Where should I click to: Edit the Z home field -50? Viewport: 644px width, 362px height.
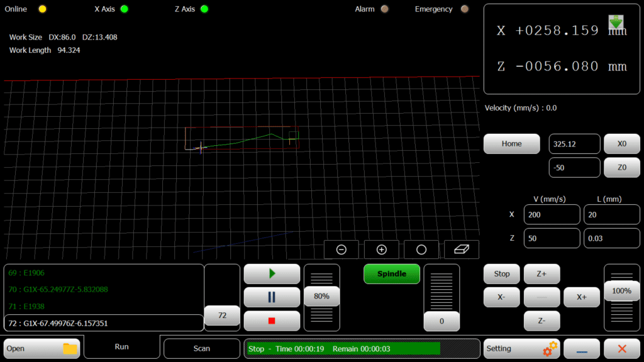[574, 167]
